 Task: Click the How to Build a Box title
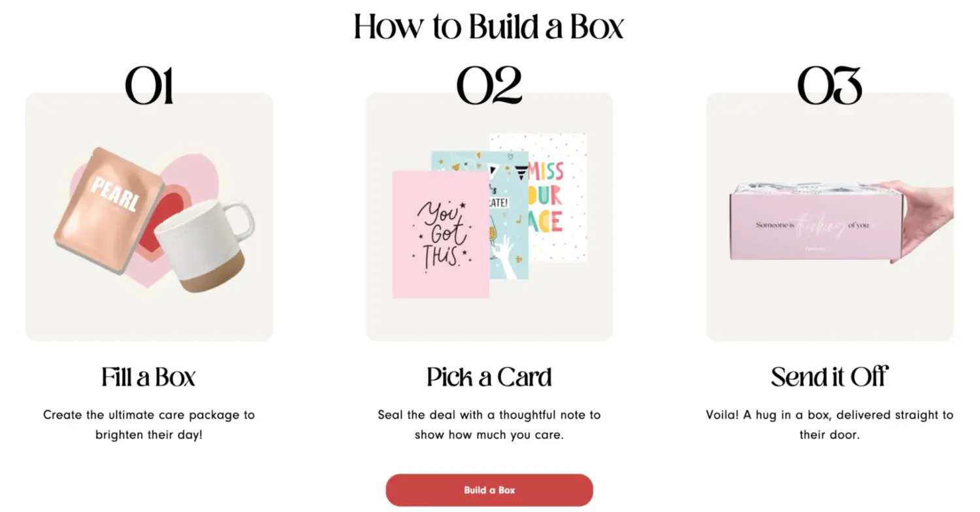pos(489,27)
